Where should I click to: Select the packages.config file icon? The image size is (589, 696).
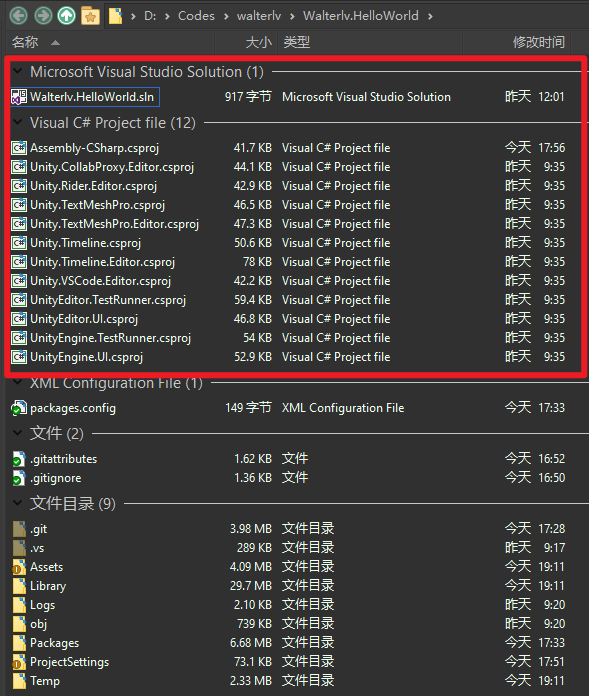click(x=19, y=408)
